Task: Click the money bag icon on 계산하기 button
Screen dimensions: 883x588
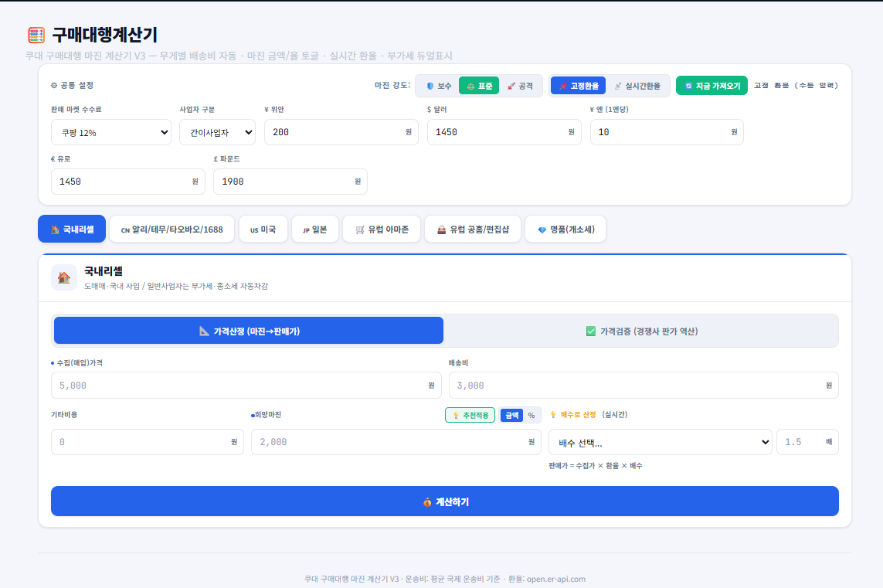Action: coord(427,501)
